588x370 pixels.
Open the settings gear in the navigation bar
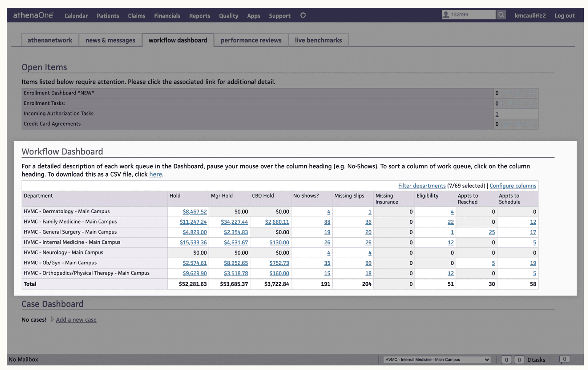pos(303,15)
